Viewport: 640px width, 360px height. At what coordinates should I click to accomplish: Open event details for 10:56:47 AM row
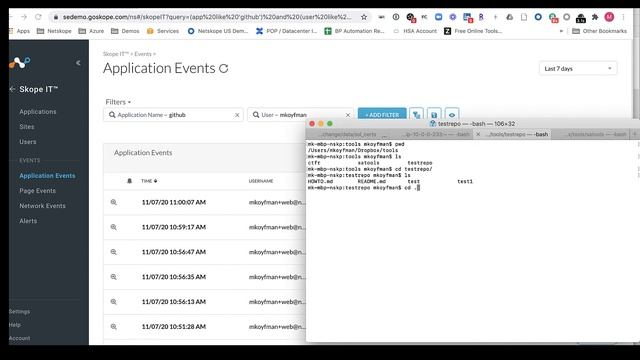(113, 252)
